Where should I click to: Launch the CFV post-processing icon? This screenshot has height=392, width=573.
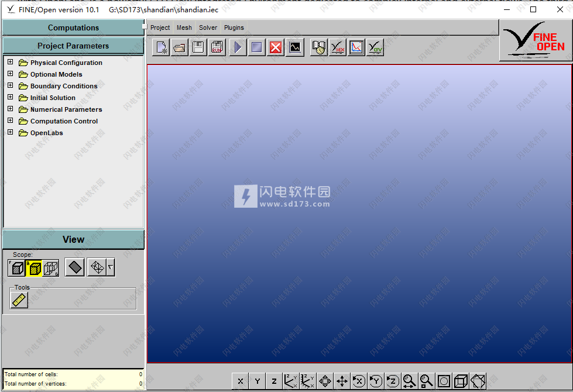(375, 47)
